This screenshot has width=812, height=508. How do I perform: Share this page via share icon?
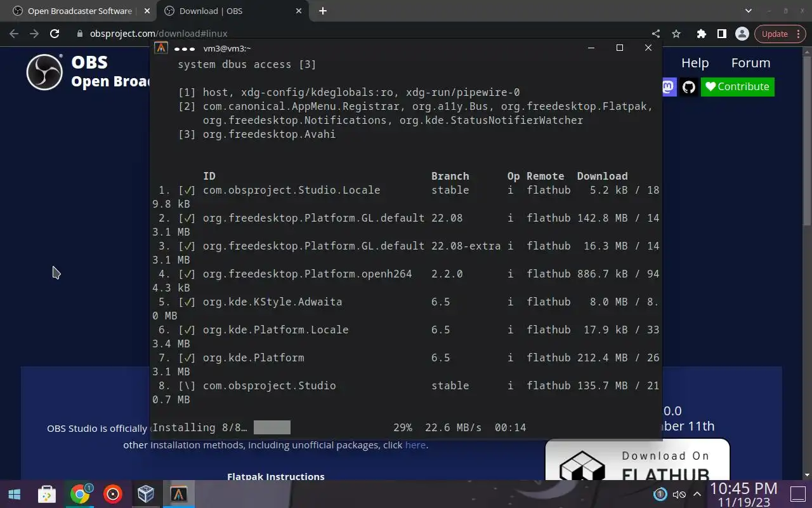click(656, 34)
